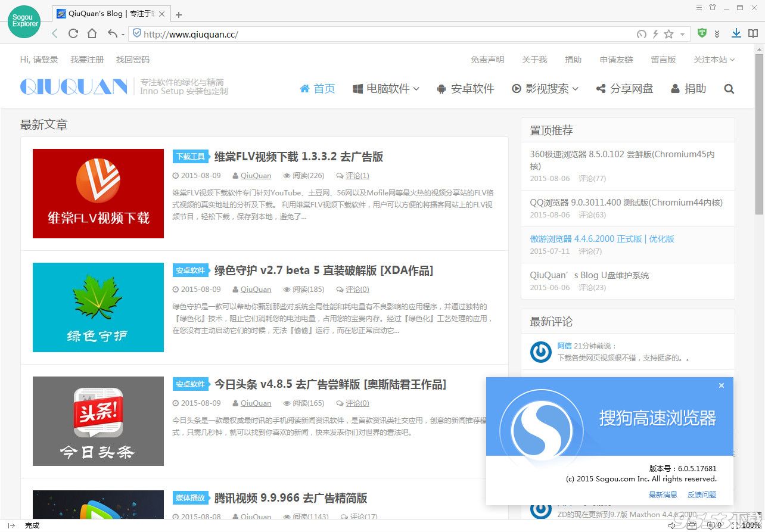Open article 绿色守护 v2.7 beta 5

(324, 270)
